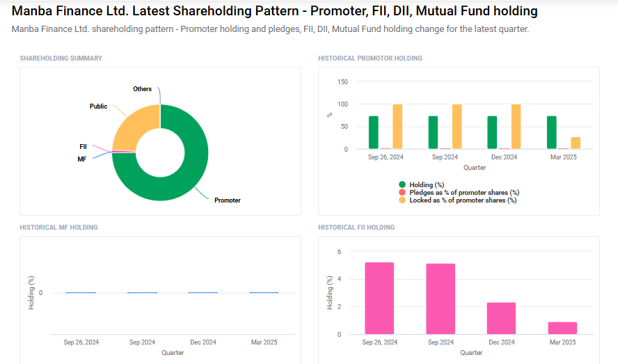618x364 pixels.
Task: Select Sep 2024 yellow locked shares bar
Action: 457,127
